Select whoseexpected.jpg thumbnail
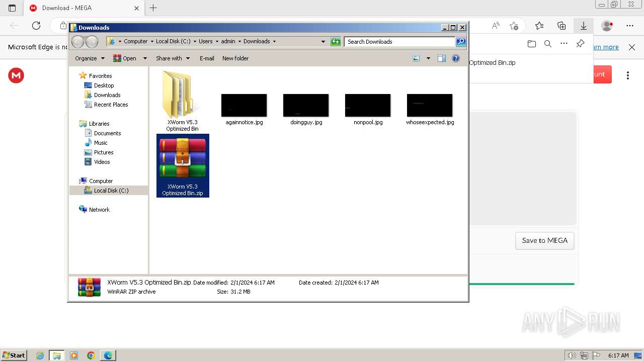Image resolution: width=644 pixels, height=362 pixels. tap(430, 109)
